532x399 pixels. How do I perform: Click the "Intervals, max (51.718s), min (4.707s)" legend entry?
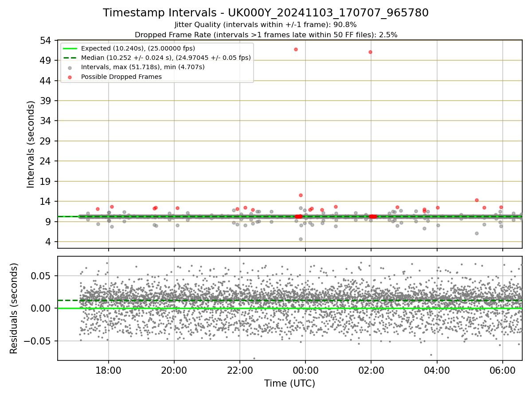pyautogui.click(x=143, y=67)
